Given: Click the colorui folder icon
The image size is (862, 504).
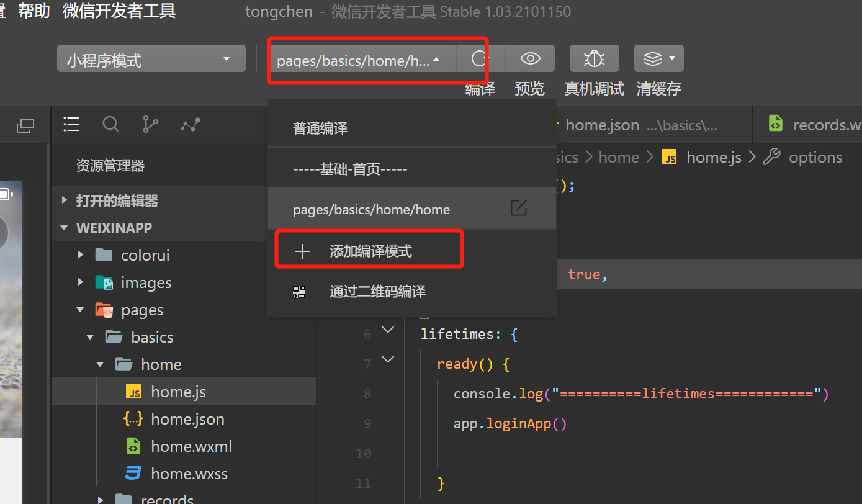Looking at the screenshot, I should [104, 255].
